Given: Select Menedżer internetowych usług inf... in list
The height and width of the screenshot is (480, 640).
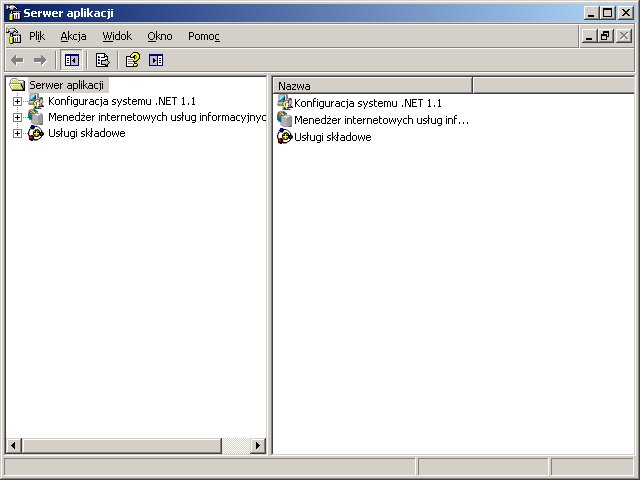Looking at the screenshot, I should pyautogui.click(x=381, y=120).
